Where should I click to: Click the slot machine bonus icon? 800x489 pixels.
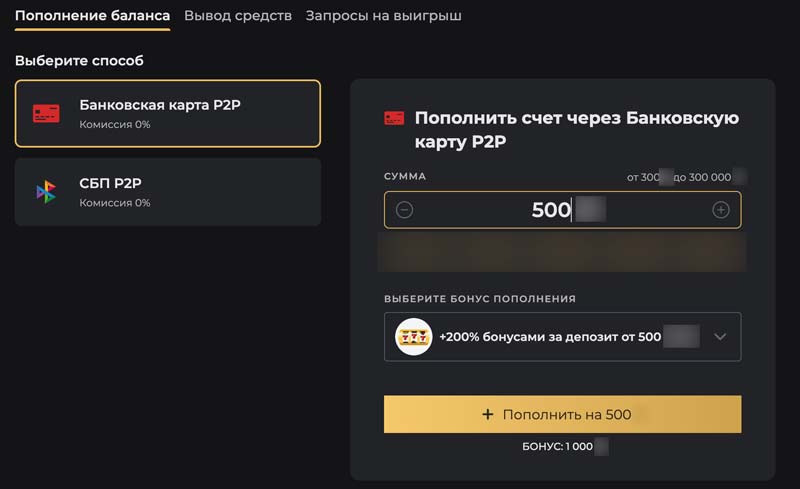click(x=413, y=337)
